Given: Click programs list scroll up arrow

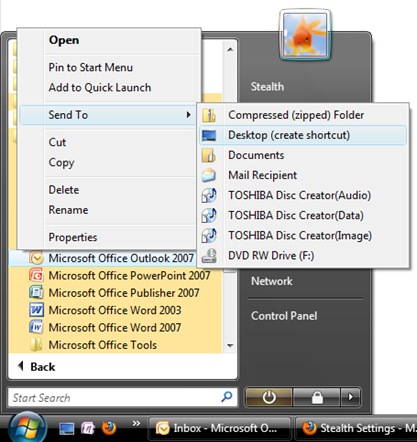Looking at the screenshot, I should pyautogui.click(x=230, y=49).
